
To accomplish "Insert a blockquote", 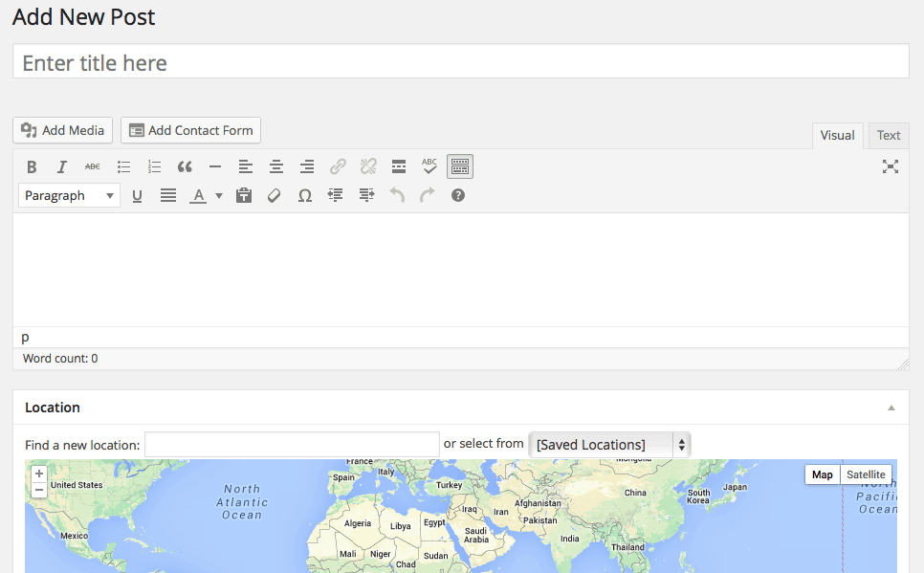I will click(x=185, y=166).
